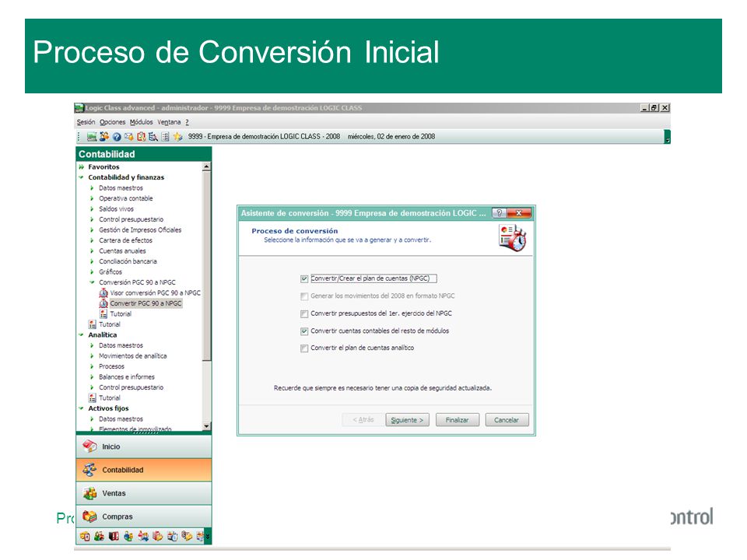Click the red clipboard toolbar icon
The width and height of the screenshot is (747, 560).
point(141,137)
